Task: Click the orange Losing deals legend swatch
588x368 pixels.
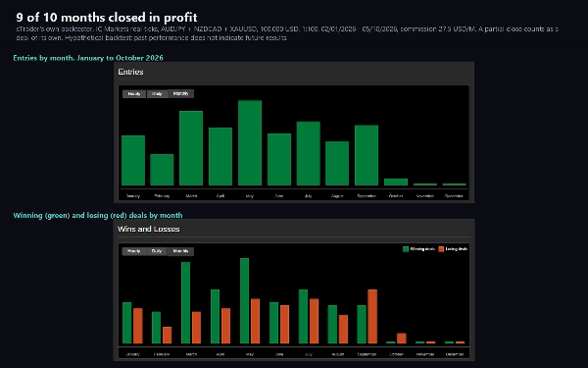Action: (441, 249)
